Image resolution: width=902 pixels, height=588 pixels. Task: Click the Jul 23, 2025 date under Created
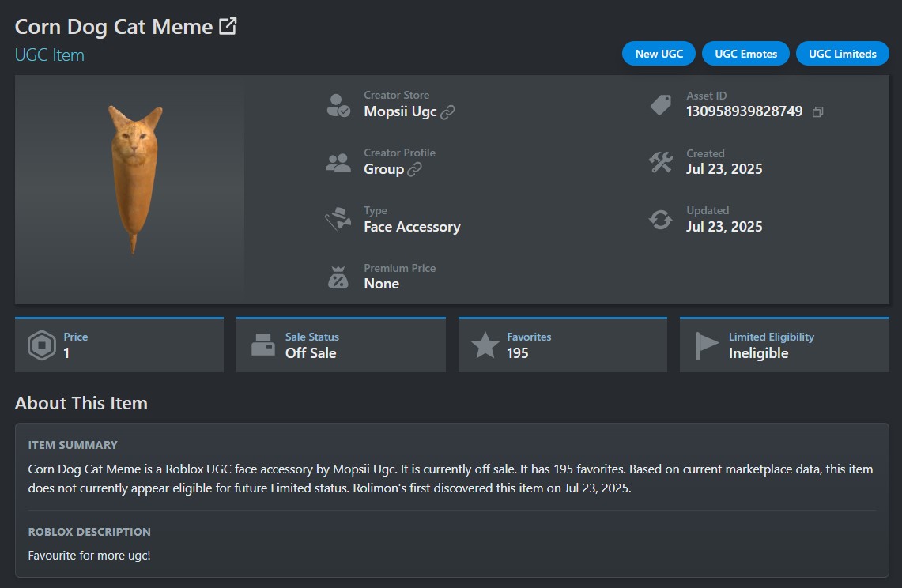coord(723,169)
